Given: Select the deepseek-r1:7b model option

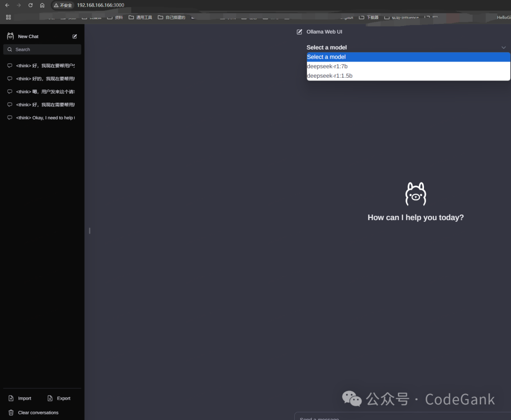Looking at the screenshot, I should click(408, 66).
